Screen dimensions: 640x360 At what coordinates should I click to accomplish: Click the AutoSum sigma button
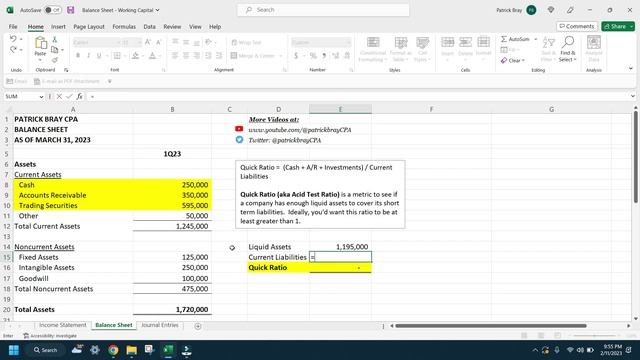click(x=515, y=39)
